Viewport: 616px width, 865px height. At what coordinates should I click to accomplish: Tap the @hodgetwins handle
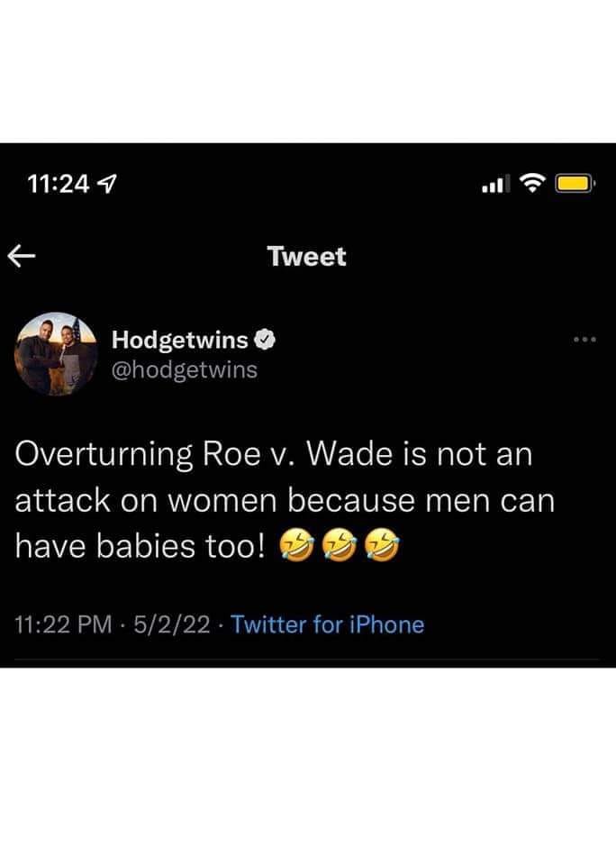click(x=185, y=370)
